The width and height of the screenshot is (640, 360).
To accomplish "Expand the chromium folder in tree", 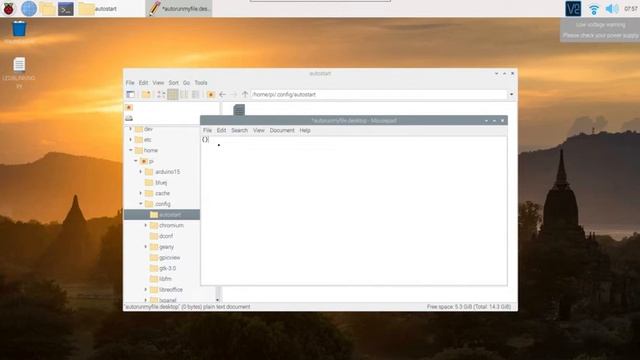I will tap(145, 225).
